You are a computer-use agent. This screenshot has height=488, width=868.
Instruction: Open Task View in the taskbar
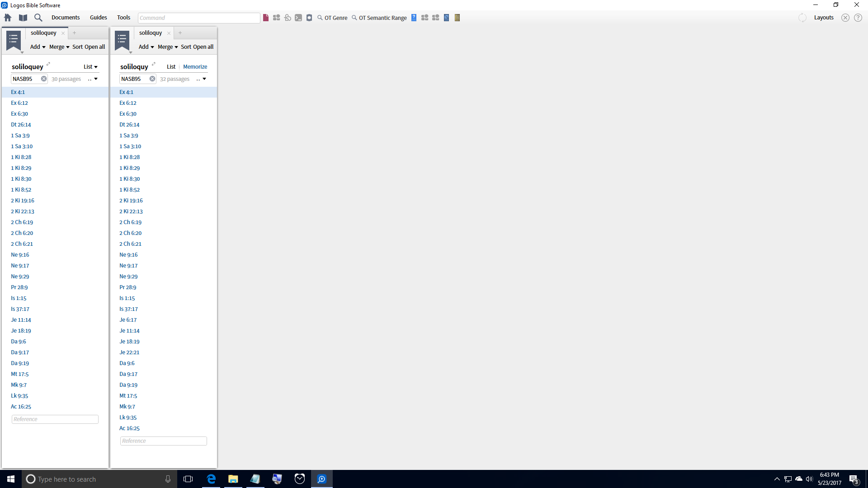[188, 479]
